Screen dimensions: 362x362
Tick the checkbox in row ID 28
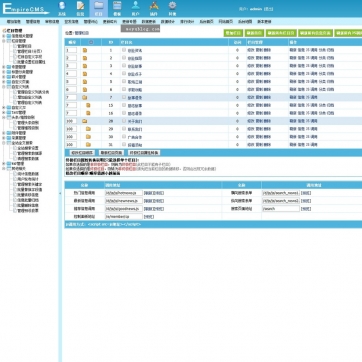pyautogui.click(x=124, y=121)
